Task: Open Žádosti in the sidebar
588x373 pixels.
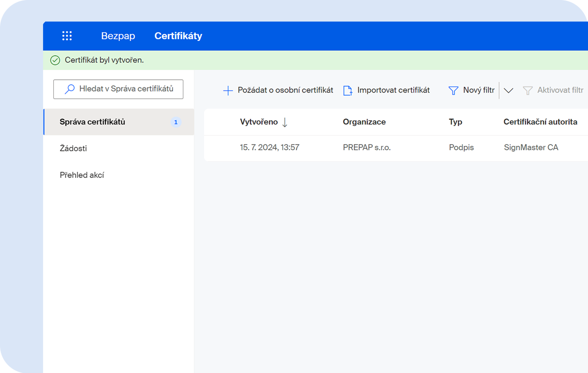Action: (x=73, y=148)
